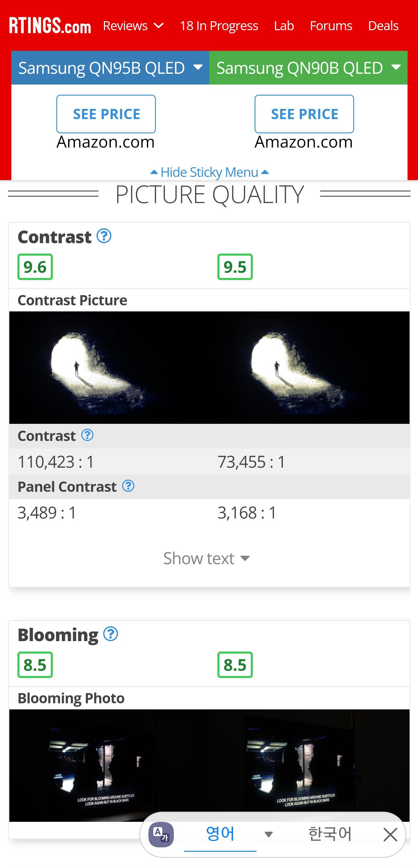418x868 pixels.
Task: Open translation language options arrow
Action: 269,835
